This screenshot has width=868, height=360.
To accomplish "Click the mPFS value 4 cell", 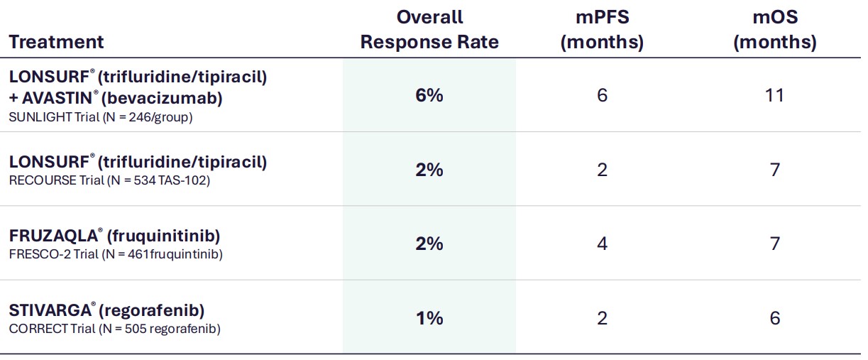I will tap(602, 244).
